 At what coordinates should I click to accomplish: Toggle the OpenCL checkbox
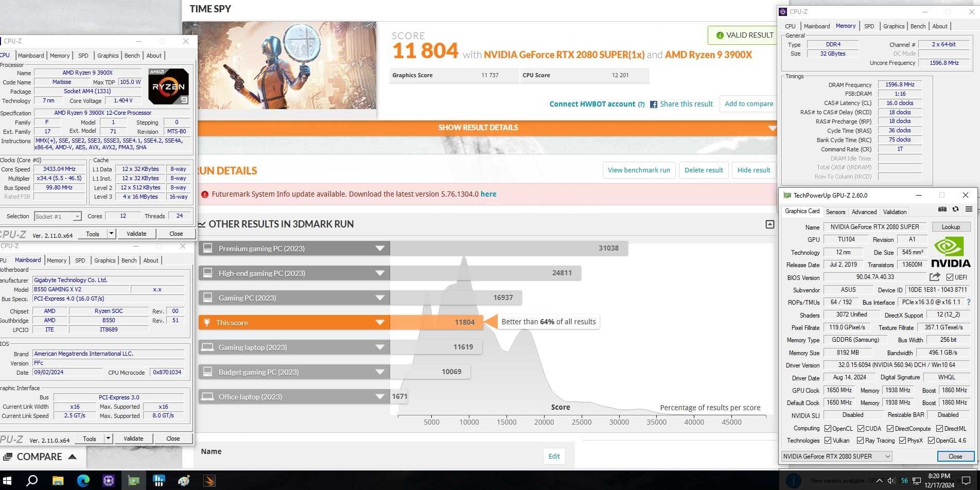(828, 429)
